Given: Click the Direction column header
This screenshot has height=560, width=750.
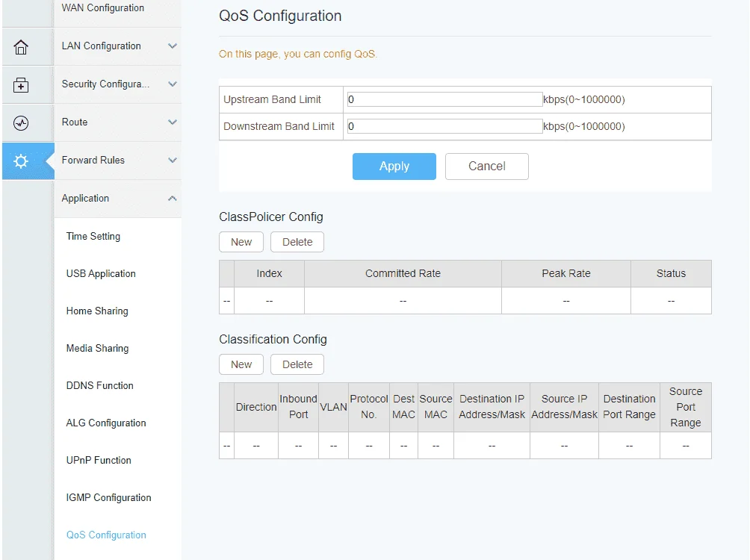Looking at the screenshot, I should (256, 407).
